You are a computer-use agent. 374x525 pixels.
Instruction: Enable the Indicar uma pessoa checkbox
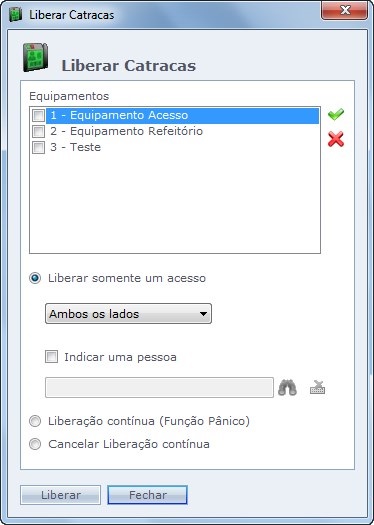51,357
